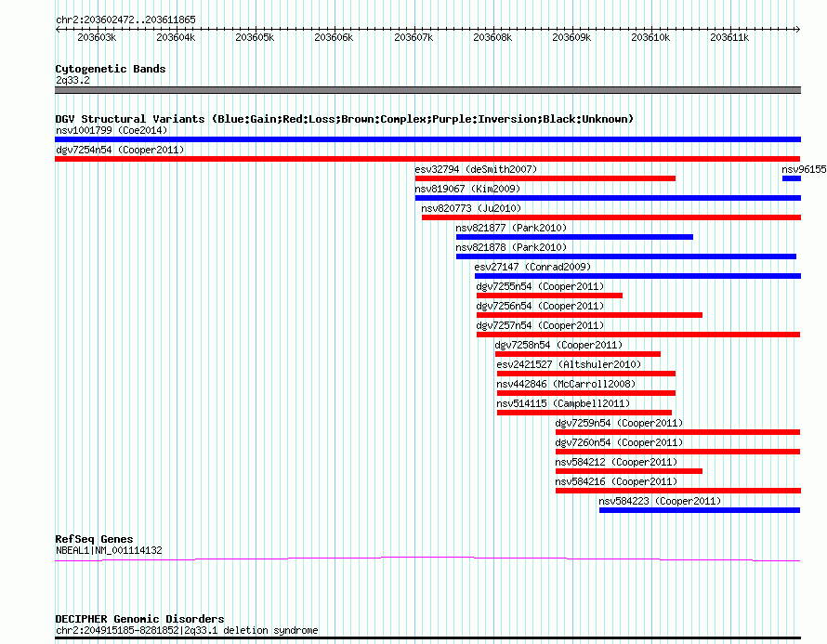Click the RefSeq Genes track title
Image resolution: width=827 pixels, height=644 pixels.
(x=94, y=539)
